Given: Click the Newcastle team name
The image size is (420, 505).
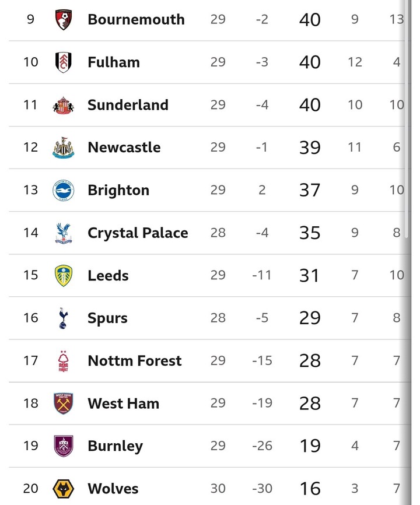Looking at the screenshot, I should pos(124,148).
